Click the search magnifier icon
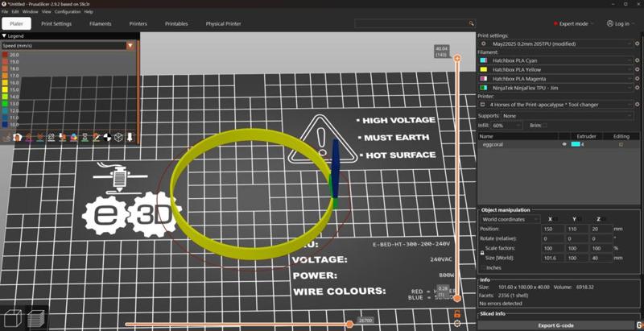644x331 pixels. 471,24
